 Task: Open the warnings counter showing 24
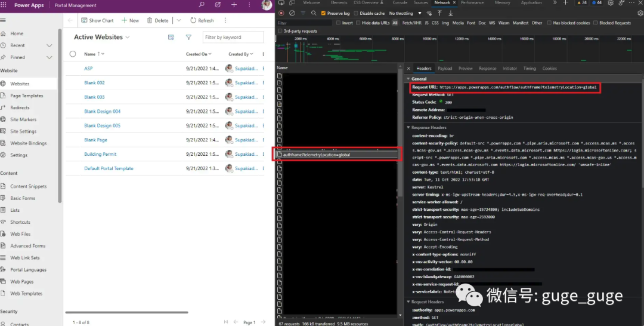click(582, 2)
